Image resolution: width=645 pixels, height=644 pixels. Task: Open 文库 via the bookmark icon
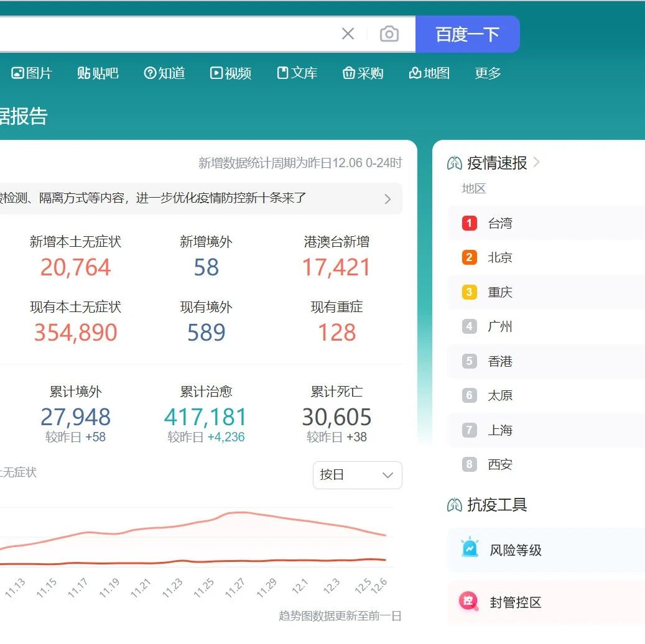tap(282, 73)
